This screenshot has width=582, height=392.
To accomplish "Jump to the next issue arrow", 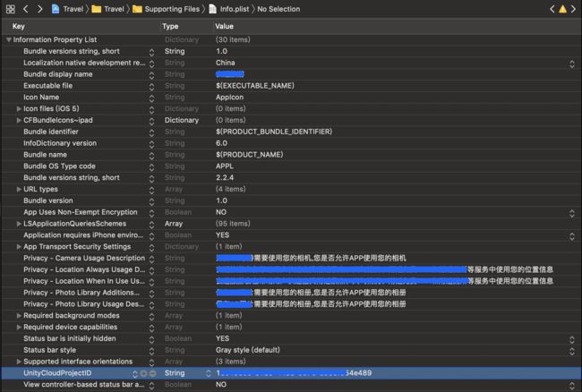I will (x=573, y=9).
